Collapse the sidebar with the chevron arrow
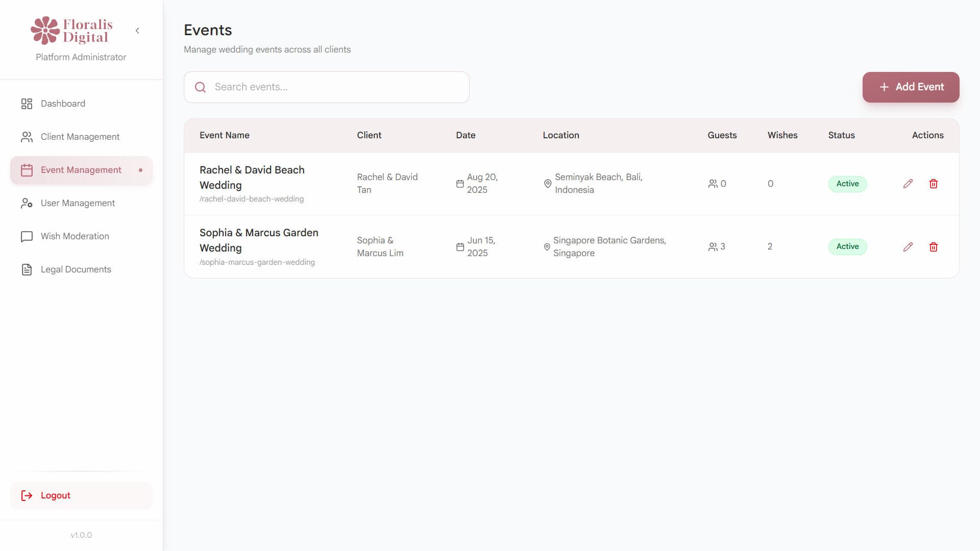Viewport: 980px width, 551px height. (x=137, y=31)
